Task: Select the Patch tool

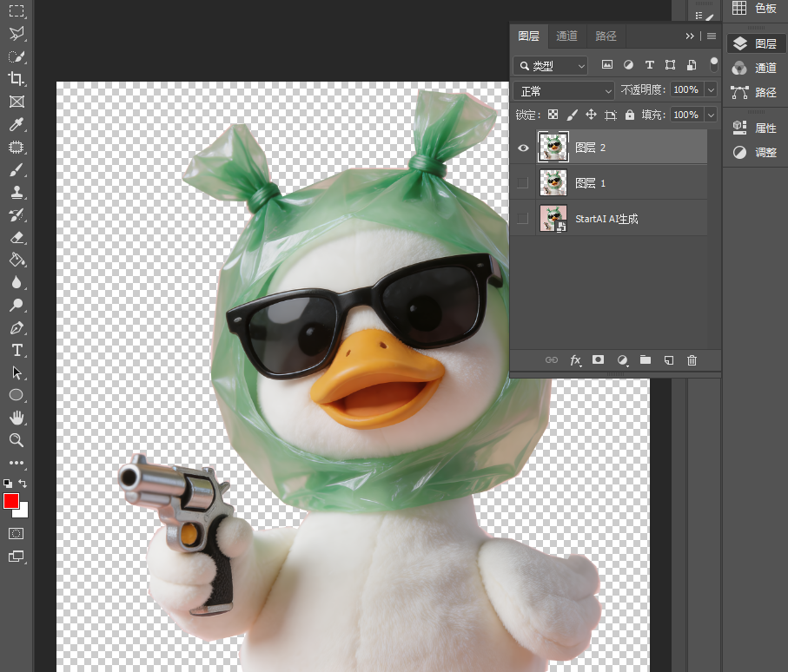Action: pos(17,147)
